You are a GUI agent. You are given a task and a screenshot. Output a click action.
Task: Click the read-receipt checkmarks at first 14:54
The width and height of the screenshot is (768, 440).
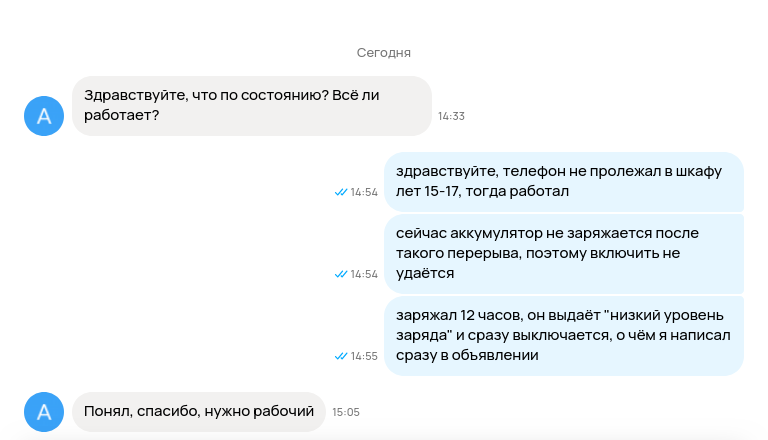[341, 192]
